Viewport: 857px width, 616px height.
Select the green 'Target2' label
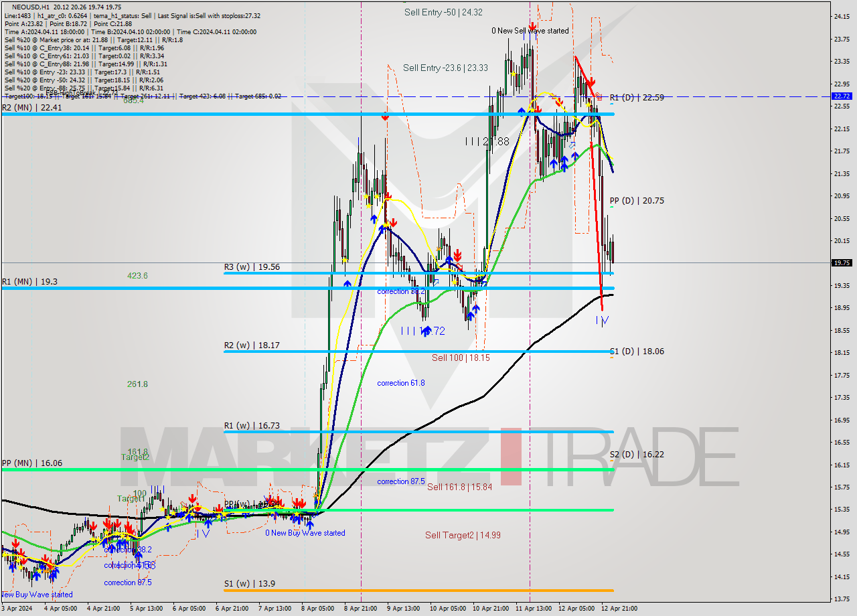(x=135, y=458)
